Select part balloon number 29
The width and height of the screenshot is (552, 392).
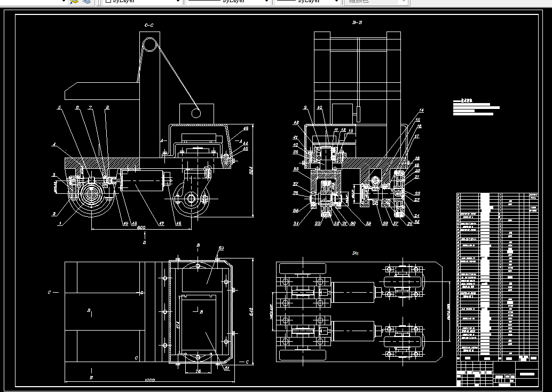point(368,223)
